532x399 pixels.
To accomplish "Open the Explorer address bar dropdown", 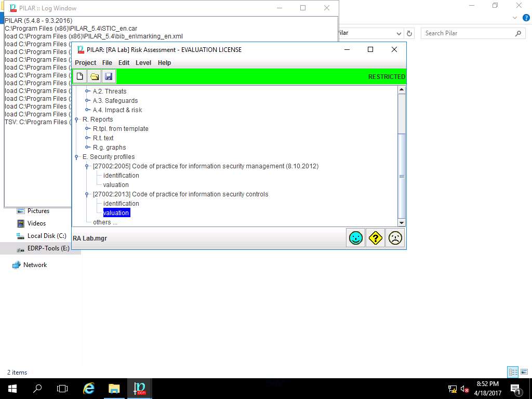I will (x=399, y=33).
